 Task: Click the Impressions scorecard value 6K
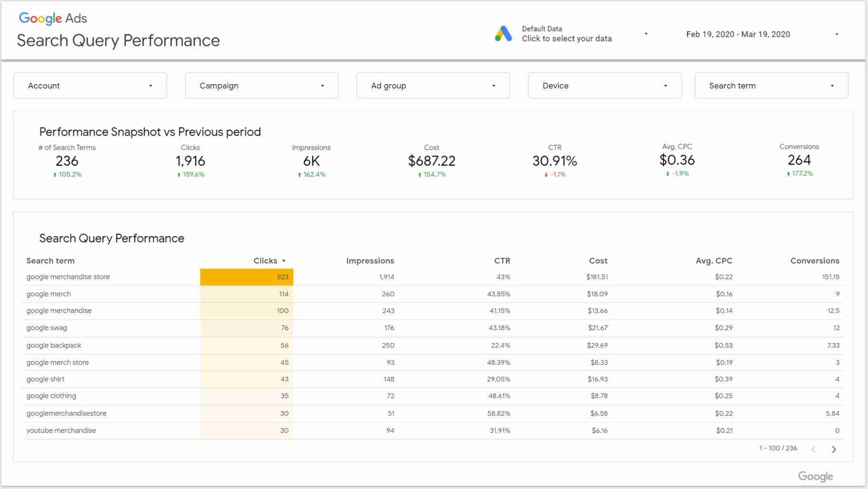311,161
